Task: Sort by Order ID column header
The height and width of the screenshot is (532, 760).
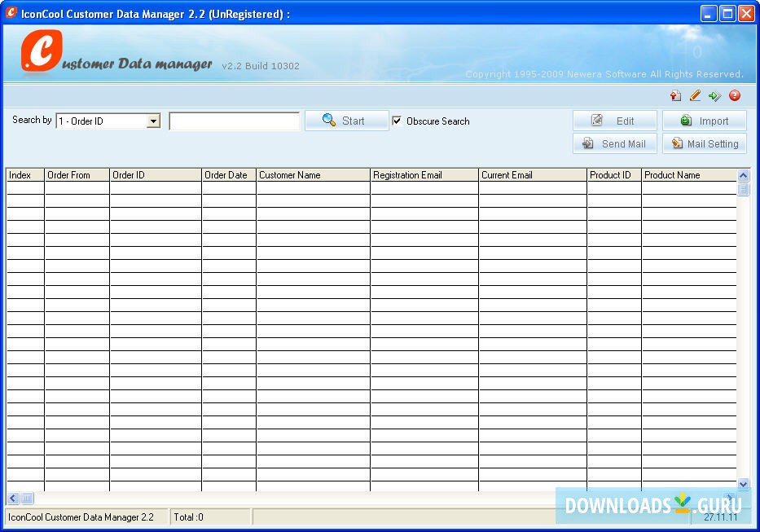Action: (155, 175)
